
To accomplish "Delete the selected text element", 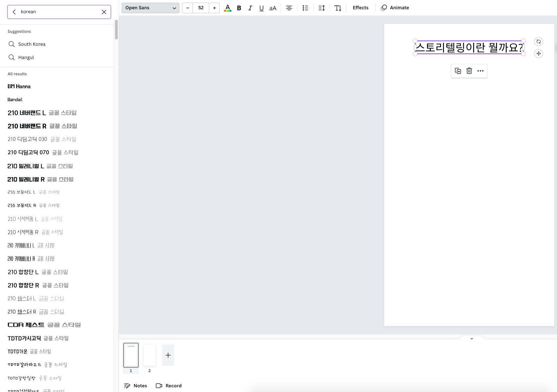I will [469, 71].
